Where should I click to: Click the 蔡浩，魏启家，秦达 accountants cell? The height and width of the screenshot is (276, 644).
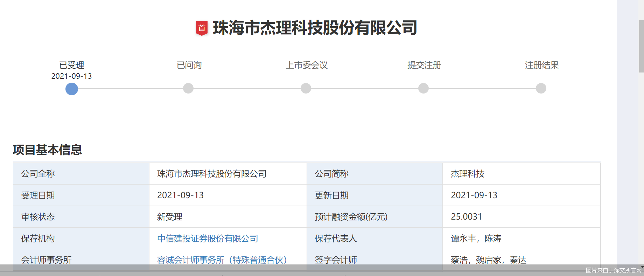pyautogui.click(x=521, y=260)
